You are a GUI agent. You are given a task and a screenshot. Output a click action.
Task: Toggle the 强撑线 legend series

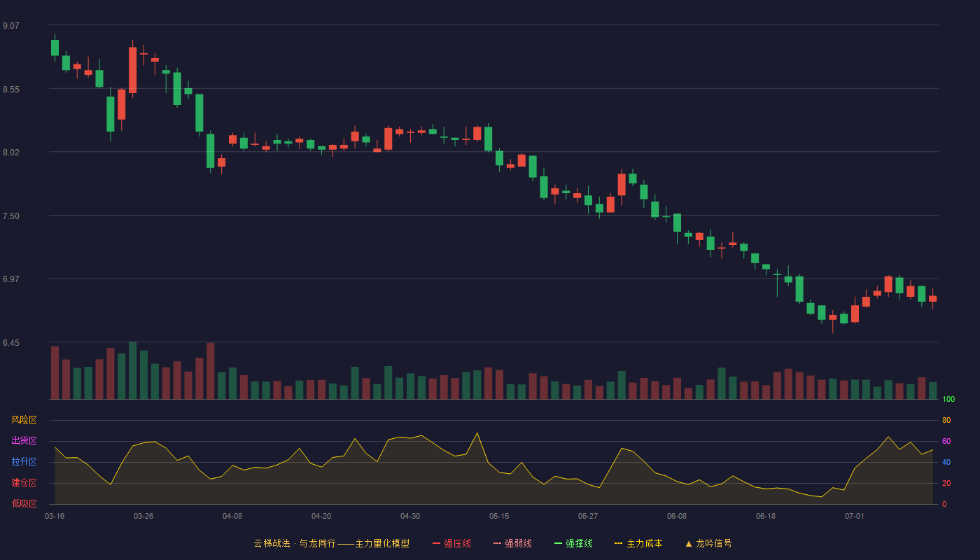click(x=573, y=543)
